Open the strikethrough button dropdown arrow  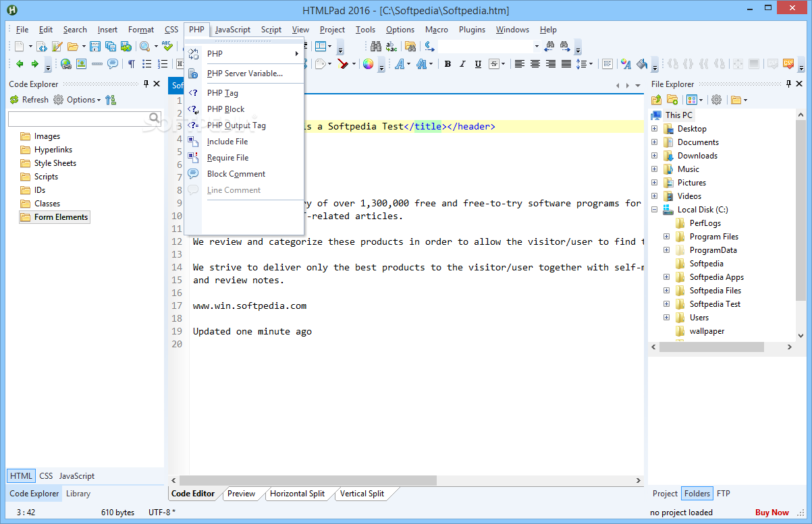pos(503,64)
